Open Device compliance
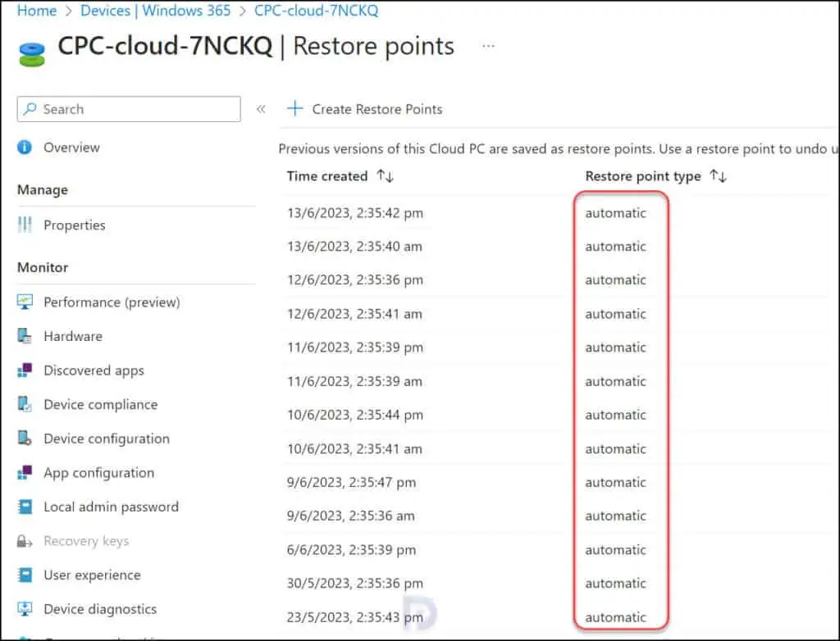This screenshot has height=641, width=840. tap(101, 404)
